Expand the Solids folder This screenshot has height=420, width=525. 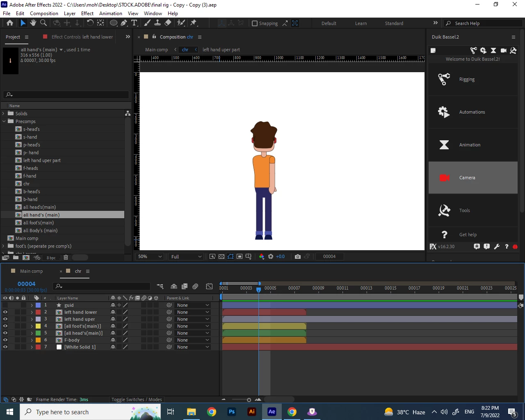click(x=4, y=114)
